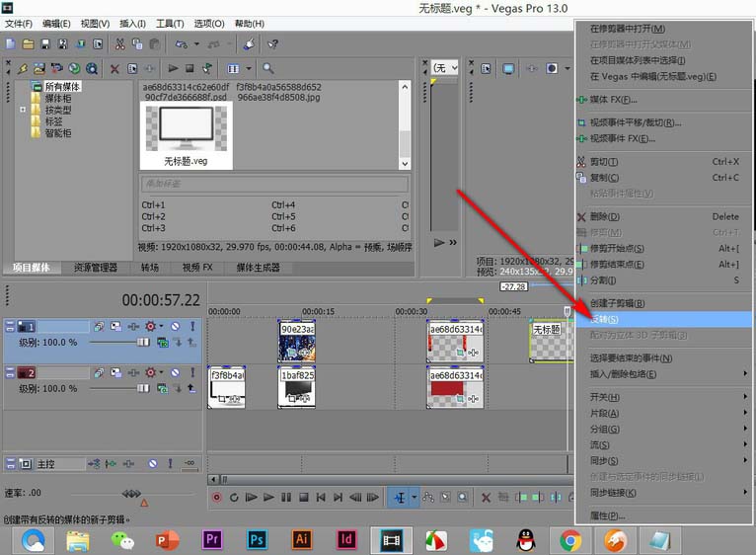
Task: Choose 分割(I) in context menu
Action: click(663, 279)
